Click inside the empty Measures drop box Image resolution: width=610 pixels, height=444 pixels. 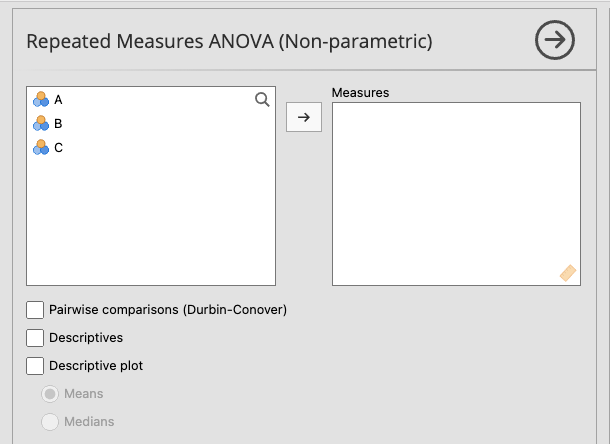click(456, 190)
